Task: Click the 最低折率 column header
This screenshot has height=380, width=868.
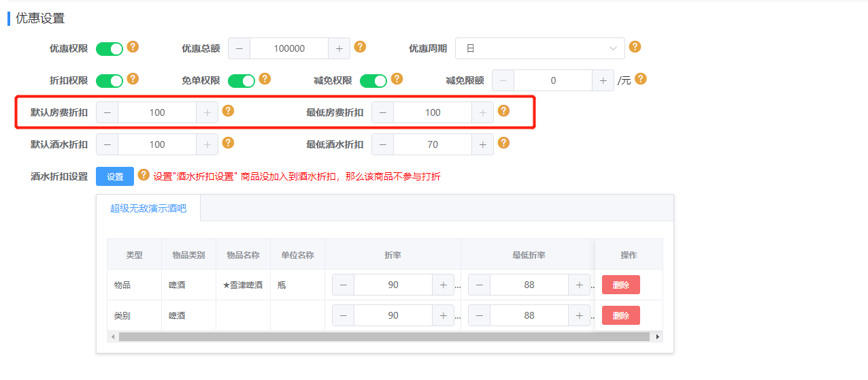Action: pos(529,255)
